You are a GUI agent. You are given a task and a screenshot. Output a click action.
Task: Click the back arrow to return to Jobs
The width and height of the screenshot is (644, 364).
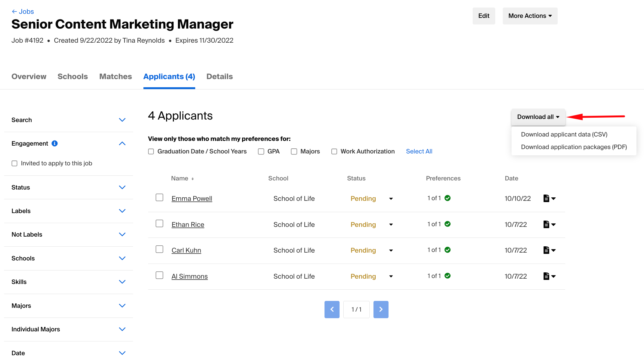click(x=14, y=11)
